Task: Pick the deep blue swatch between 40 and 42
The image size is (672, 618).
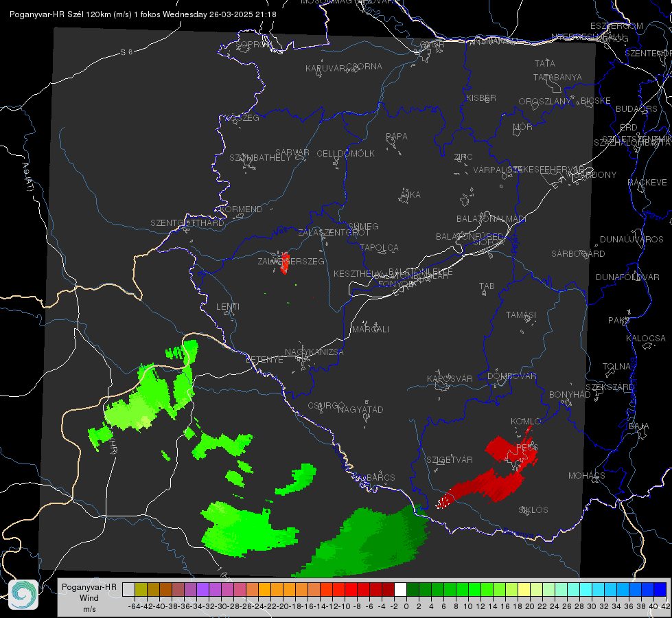Action: pos(660,590)
